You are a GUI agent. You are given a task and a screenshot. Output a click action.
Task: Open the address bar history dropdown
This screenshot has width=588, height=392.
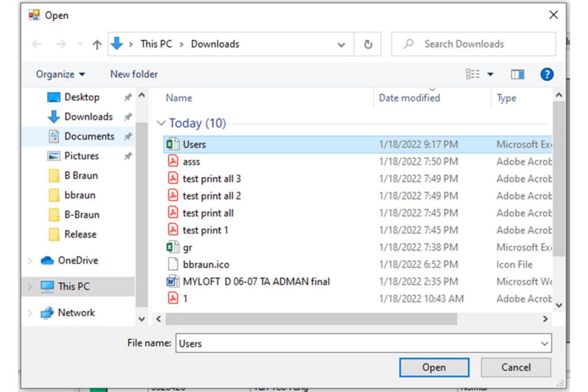pos(341,45)
